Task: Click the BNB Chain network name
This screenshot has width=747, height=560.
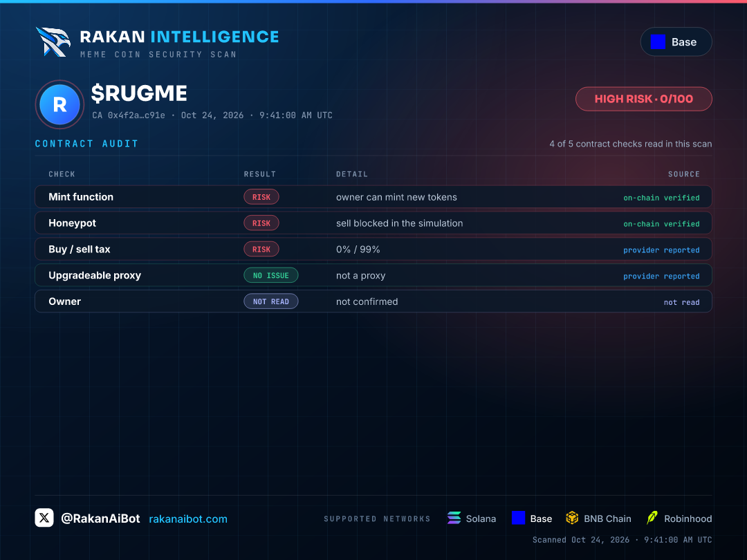Action: pyautogui.click(x=607, y=519)
